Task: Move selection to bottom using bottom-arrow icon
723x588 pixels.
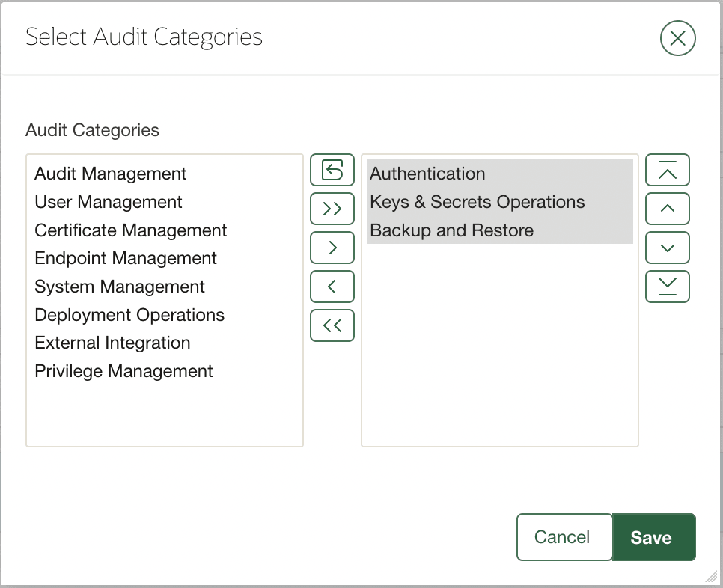Action: coord(668,287)
